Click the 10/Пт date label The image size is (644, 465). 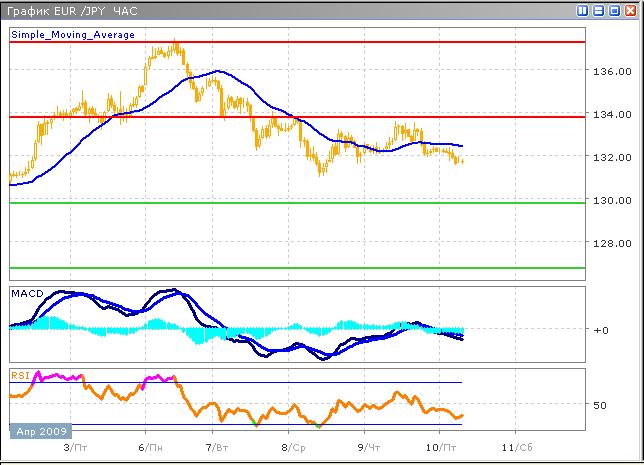tap(441, 447)
